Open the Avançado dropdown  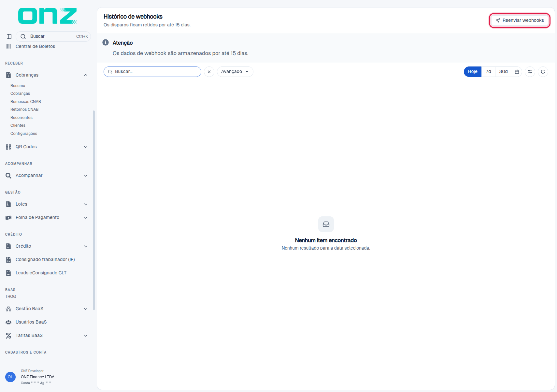point(235,72)
